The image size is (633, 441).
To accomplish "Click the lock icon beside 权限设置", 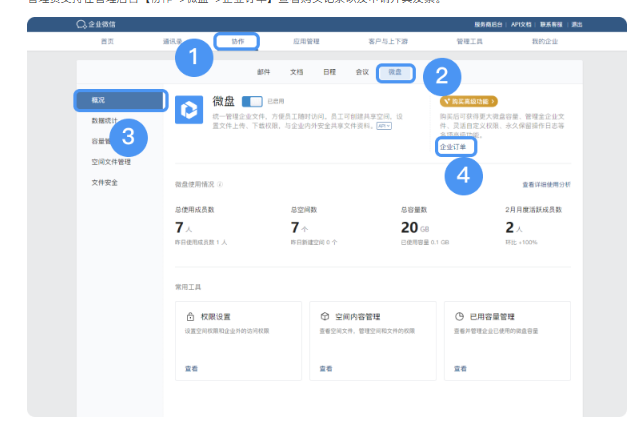I will (x=190, y=316).
